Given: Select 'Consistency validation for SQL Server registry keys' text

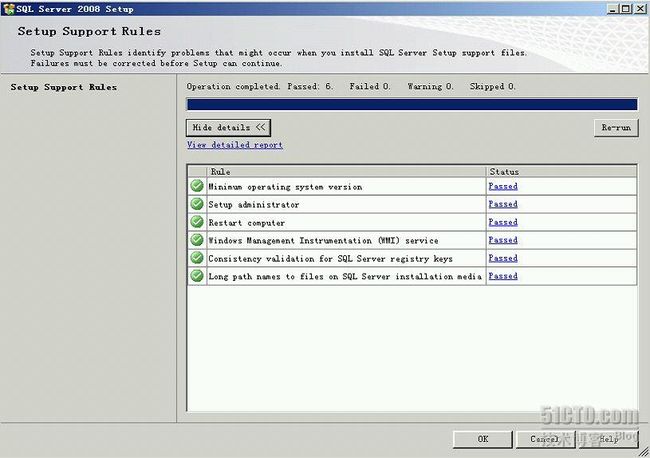Looking at the screenshot, I should 330,259.
